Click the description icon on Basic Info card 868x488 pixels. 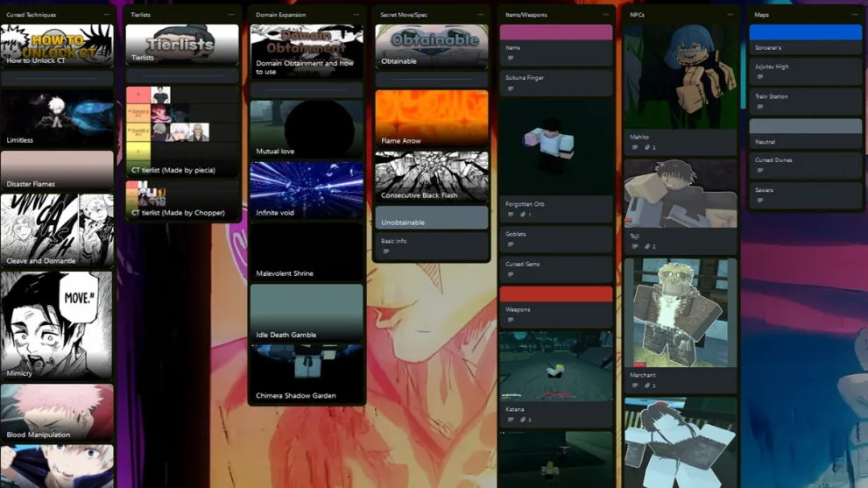pyautogui.click(x=386, y=251)
